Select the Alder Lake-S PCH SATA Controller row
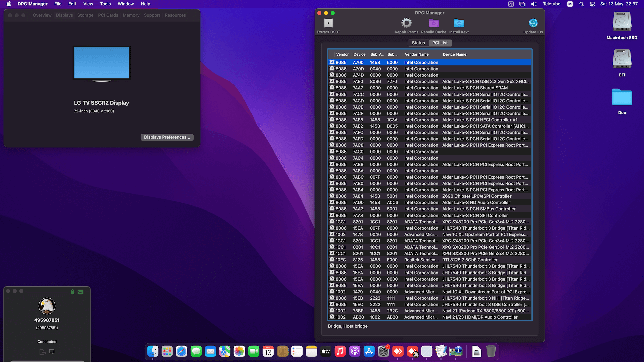This screenshot has width=644, height=362. [x=430, y=126]
